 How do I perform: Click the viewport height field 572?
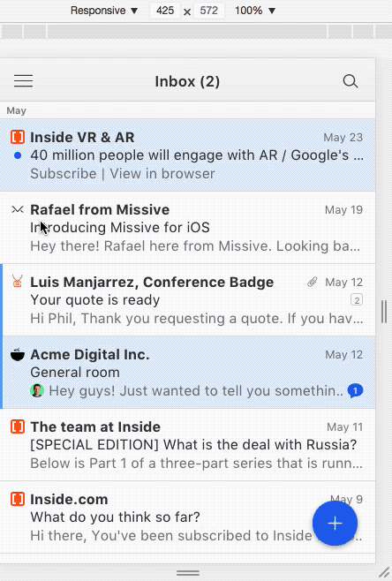point(209,11)
